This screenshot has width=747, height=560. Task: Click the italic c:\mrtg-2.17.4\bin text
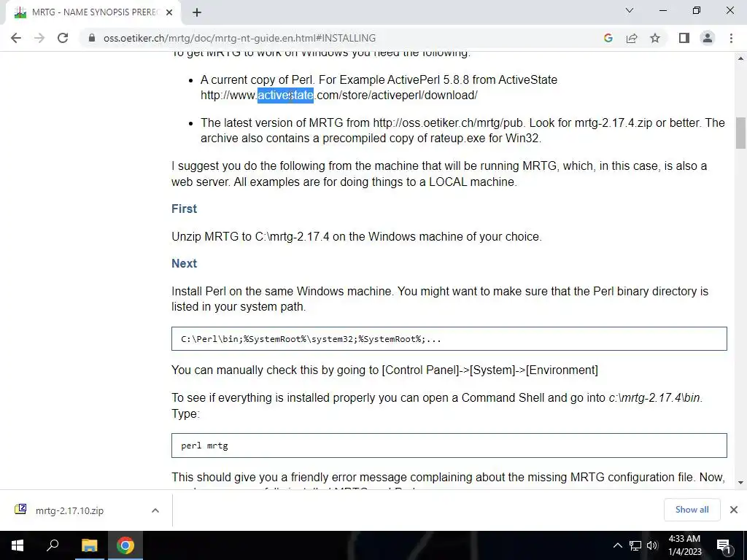(x=654, y=397)
